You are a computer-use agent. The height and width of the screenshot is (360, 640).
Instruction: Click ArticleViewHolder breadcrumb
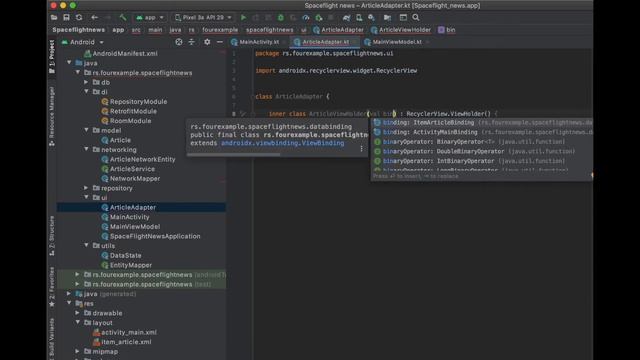[x=401, y=30]
